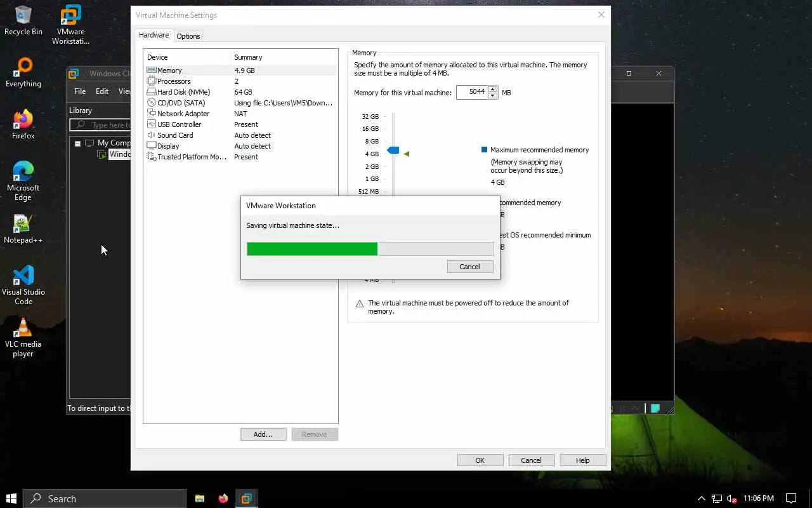Click the saving state progress bar
812x508 pixels.
[370, 249]
